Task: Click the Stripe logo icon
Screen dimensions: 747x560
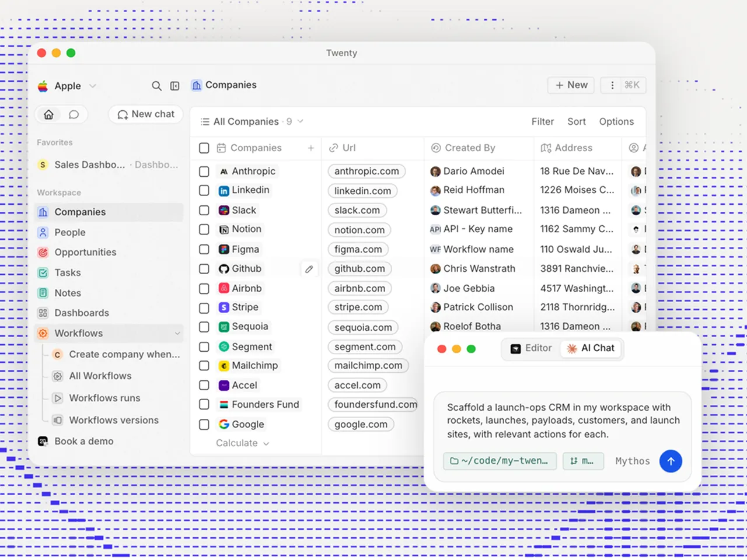Action: point(224,307)
